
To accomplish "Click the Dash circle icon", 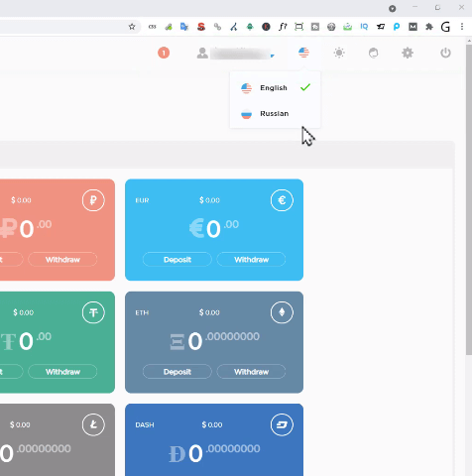I will [x=282, y=424].
